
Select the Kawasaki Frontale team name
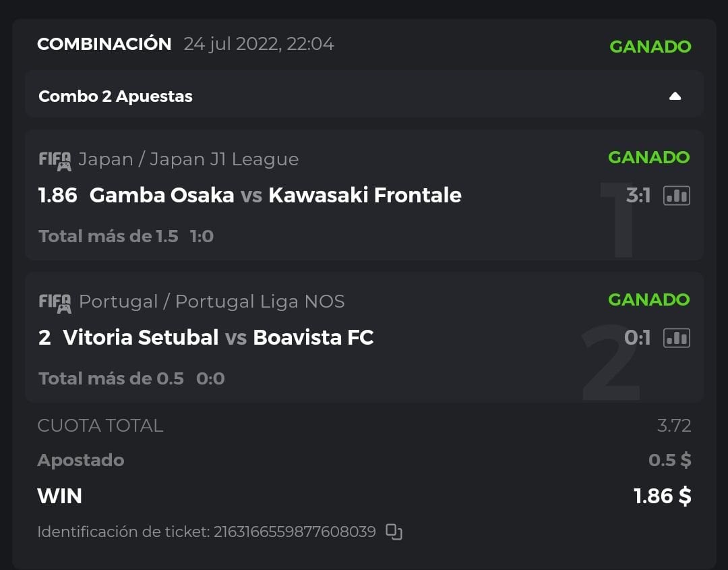tap(365, 195)
